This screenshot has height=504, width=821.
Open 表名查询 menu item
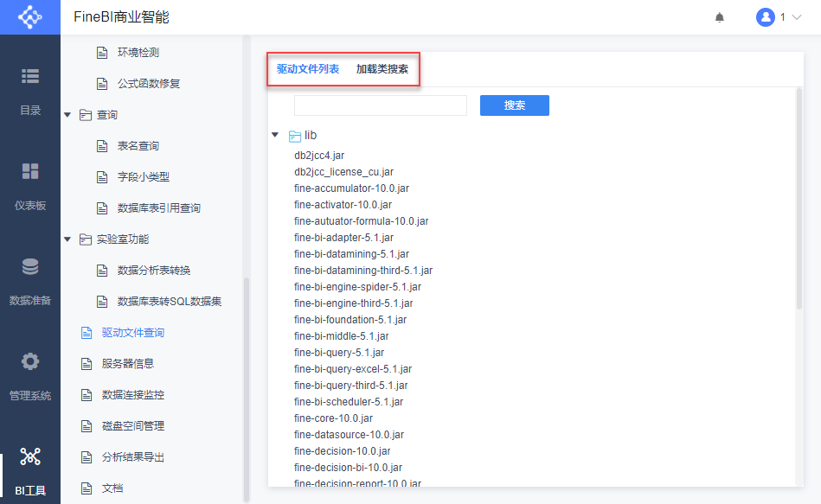(138, 146)
